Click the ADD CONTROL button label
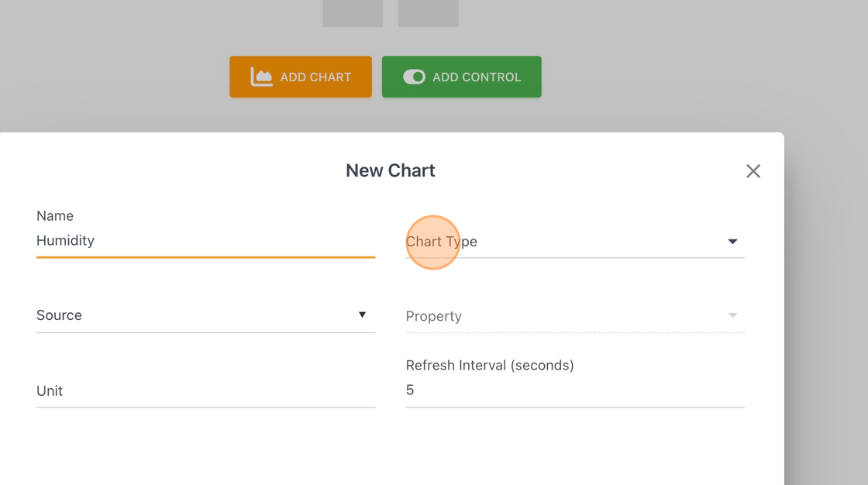 point(477,77)
